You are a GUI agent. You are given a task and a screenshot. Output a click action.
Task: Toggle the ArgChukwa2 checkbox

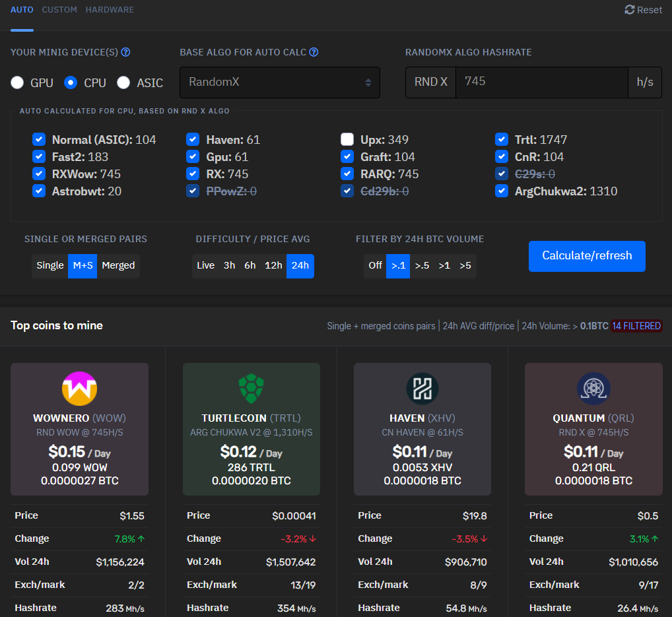pos(502,191)
